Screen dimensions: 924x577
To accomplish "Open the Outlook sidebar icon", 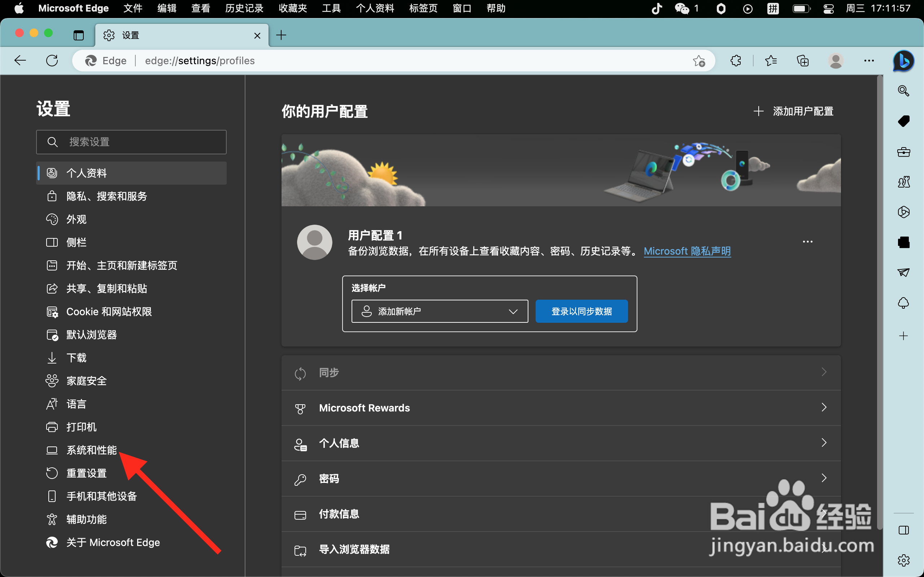I will tap(903, 272).
